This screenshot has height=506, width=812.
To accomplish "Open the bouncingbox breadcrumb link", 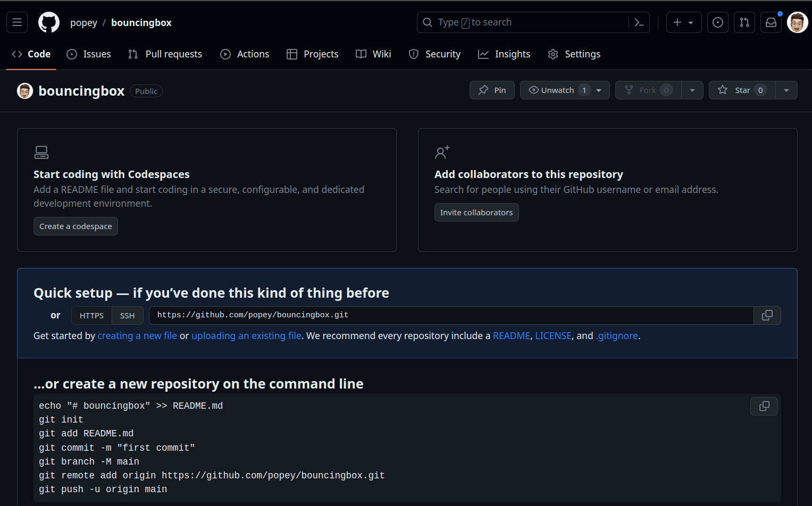I will tap(141, 22).
